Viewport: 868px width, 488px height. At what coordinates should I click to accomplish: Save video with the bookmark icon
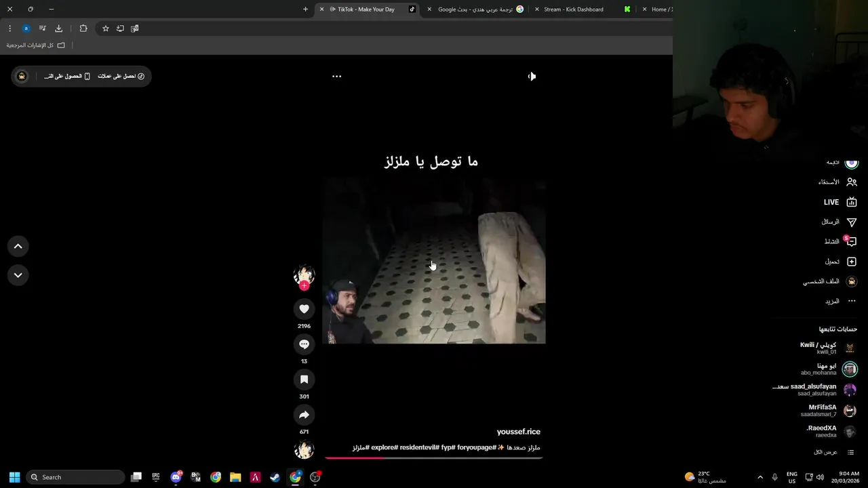coord(304,380)
